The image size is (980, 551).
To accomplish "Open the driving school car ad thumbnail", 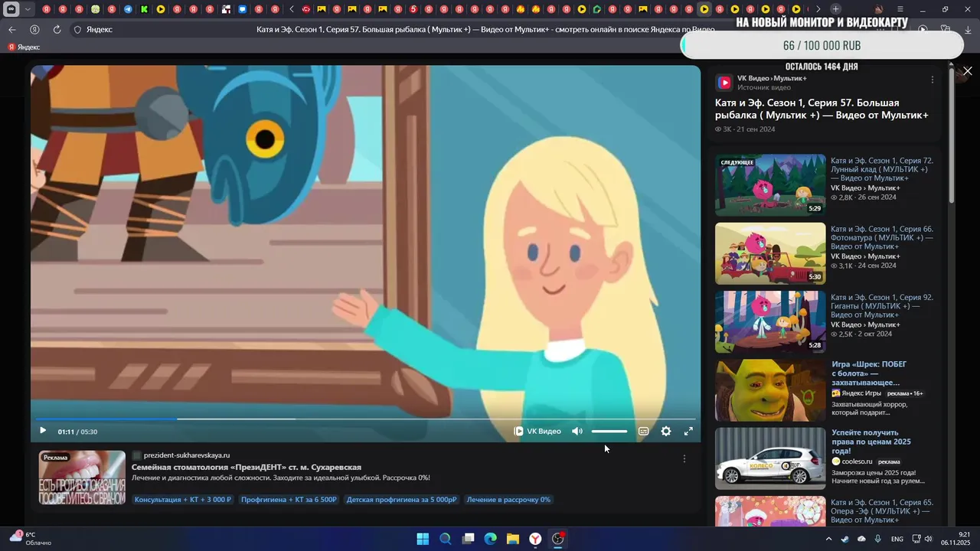I will click(770, 458).
